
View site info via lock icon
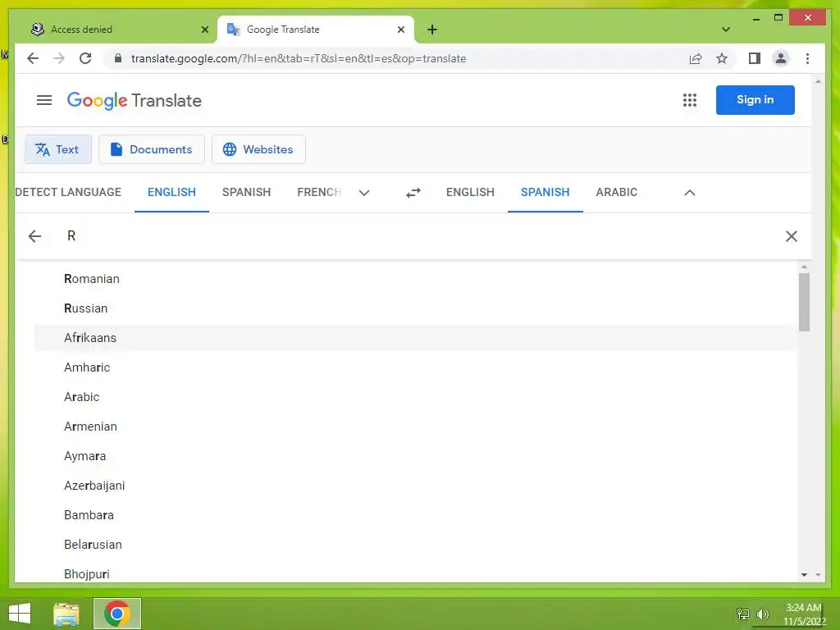pyautogui.click(x=118, y=58)
